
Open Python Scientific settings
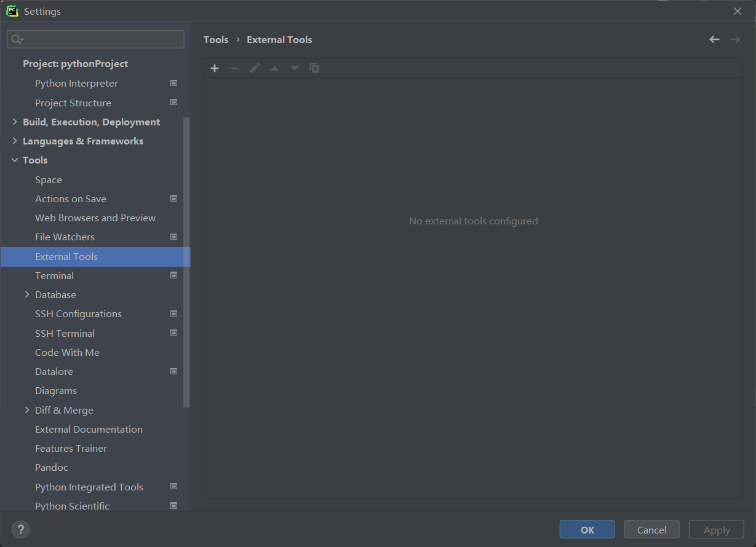pos(72,506)
